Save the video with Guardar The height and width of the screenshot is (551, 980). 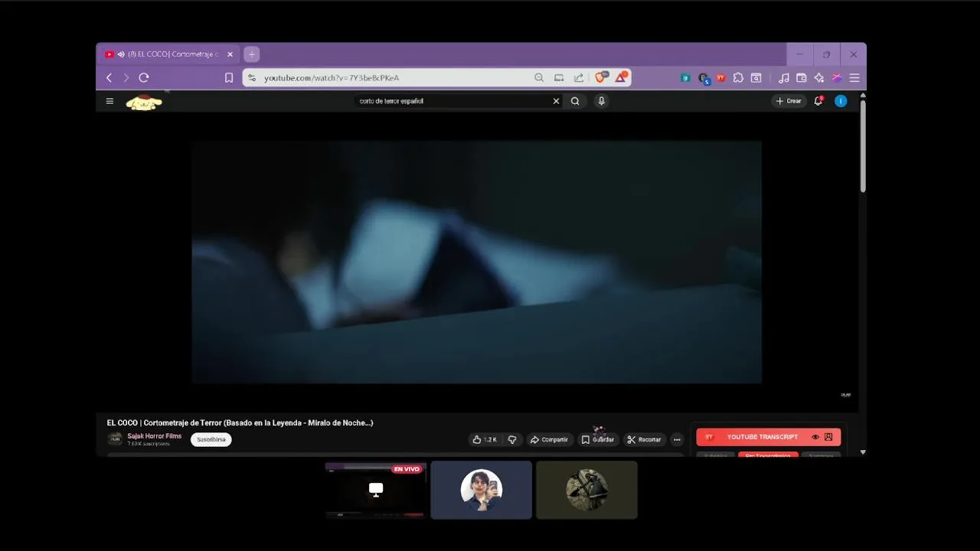[x=598, y=439]
